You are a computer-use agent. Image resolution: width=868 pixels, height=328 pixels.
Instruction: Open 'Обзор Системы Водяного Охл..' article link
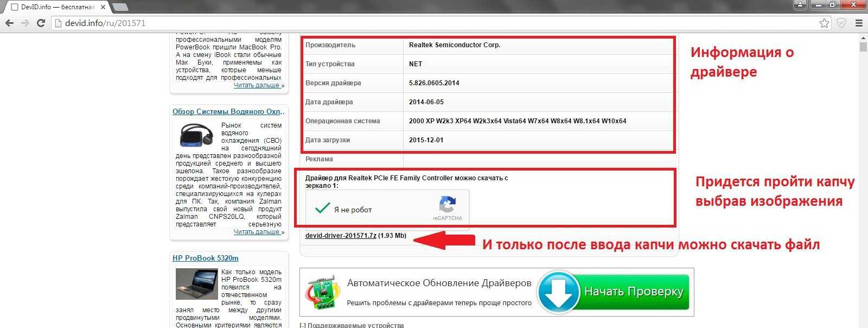(x=228, y=111)
